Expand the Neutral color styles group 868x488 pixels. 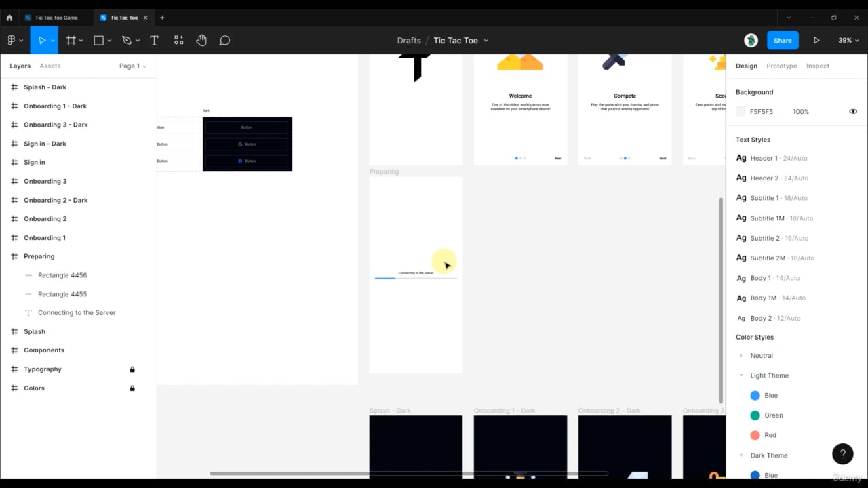[741, 356]
